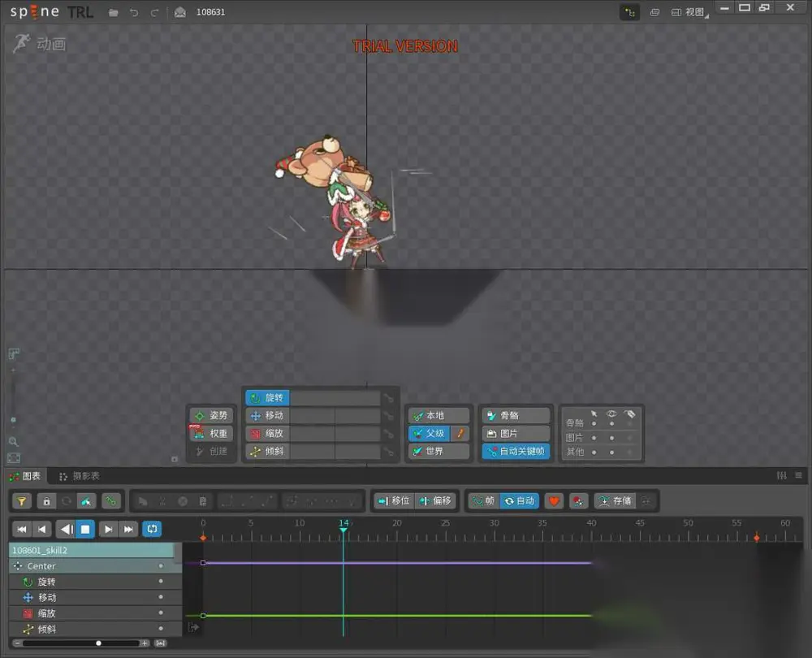Select the 倾斜 (Shear) tool
Screen dimensions: 812x658
pyautogui.click(x=267, y=452)
